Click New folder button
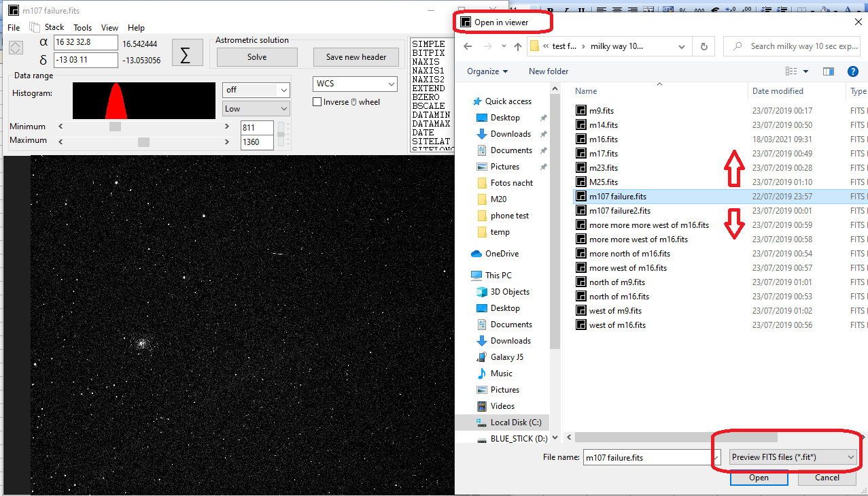Image resolution: width=868 pixels, height=496 pixels. [x=549, y=71]
